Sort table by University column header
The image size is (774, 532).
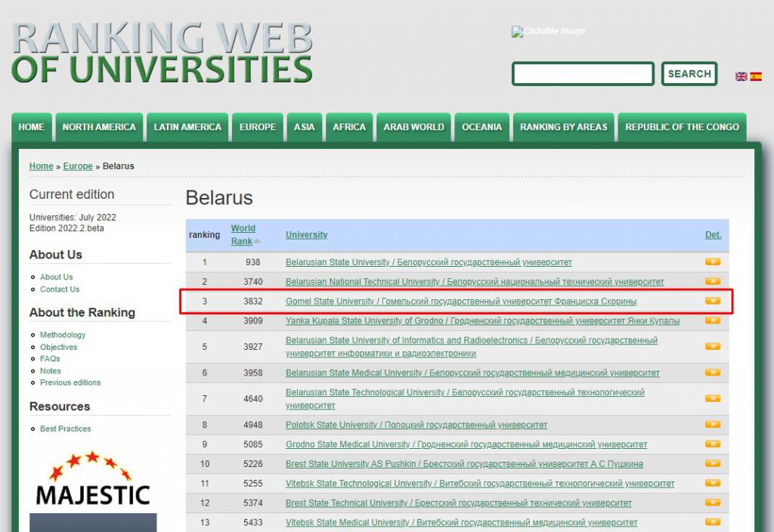coord(307,235)
